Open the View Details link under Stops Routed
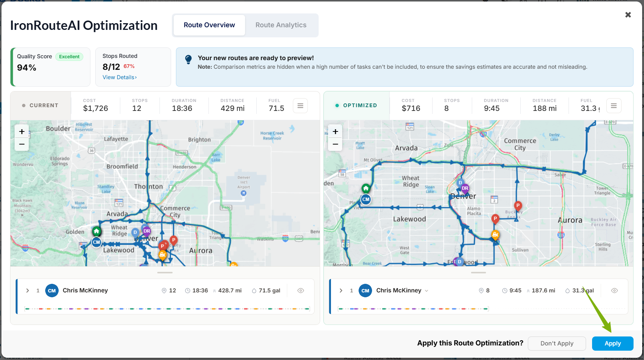This screenshot has height=360, width=644. pos(120,77)
